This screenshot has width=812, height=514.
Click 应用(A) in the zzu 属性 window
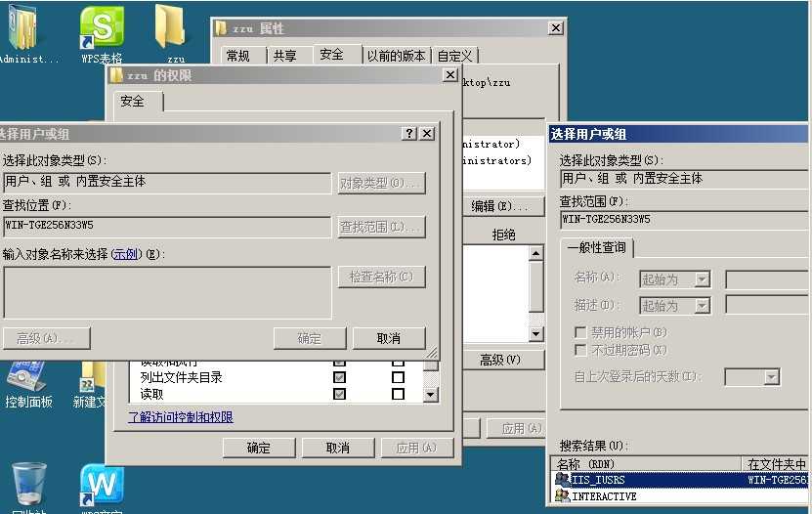[518, 428]
